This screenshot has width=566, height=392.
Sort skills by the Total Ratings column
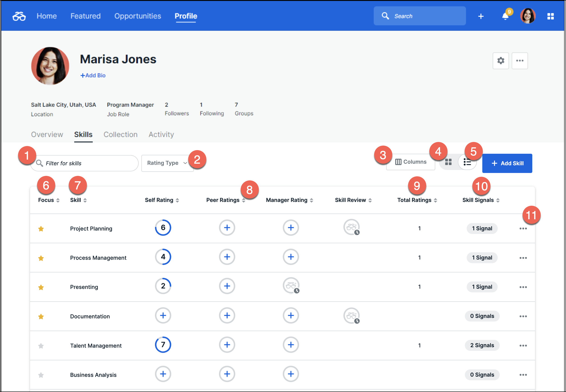(x=436, y=200)
